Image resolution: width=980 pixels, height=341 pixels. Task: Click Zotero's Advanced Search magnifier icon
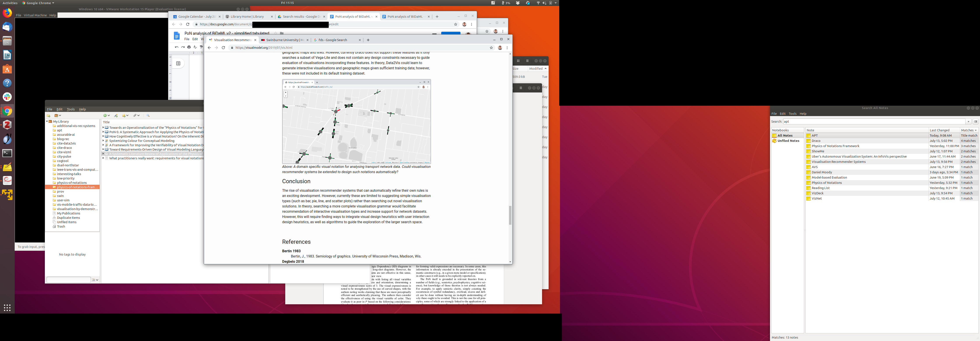(148, 116)
